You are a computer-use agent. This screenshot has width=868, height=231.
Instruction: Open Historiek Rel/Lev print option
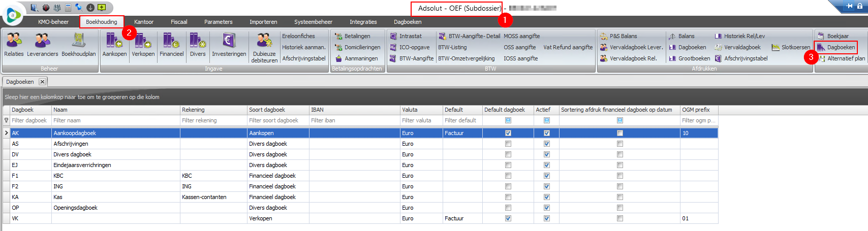pos(739,36)
